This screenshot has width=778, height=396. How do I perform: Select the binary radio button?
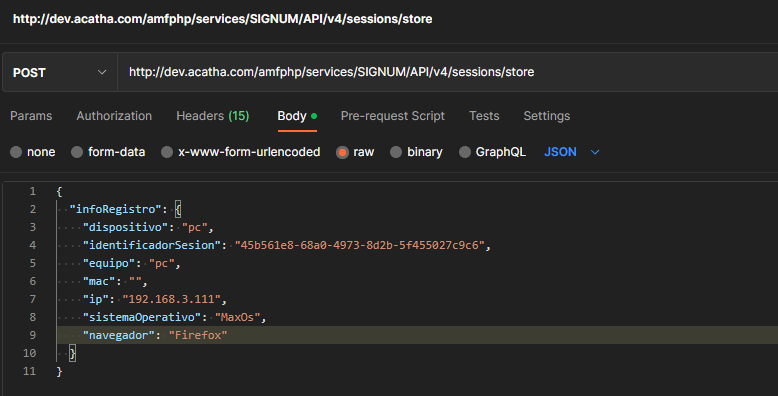pos(396,152)
